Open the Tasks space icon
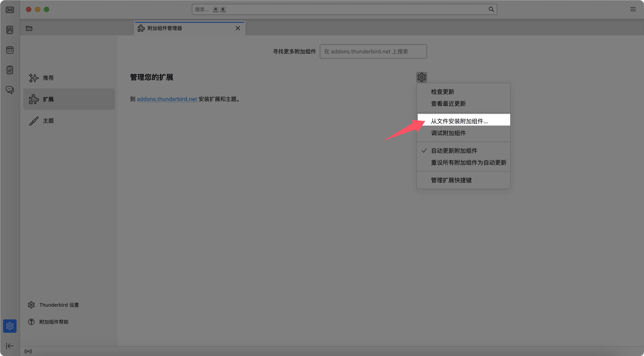 pos(10,70)
